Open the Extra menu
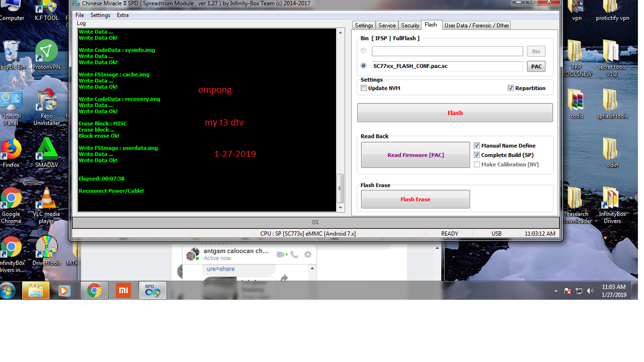 coord(122,15)
